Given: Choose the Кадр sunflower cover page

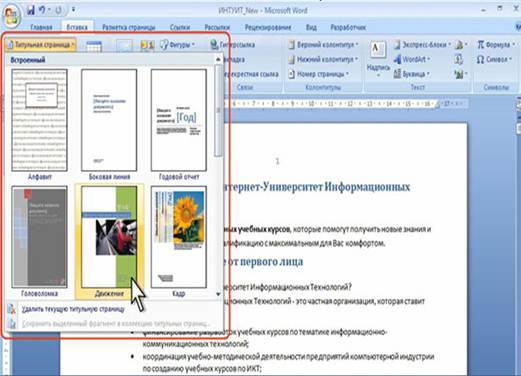Looking at the screenshot, I should pos(179,241).
